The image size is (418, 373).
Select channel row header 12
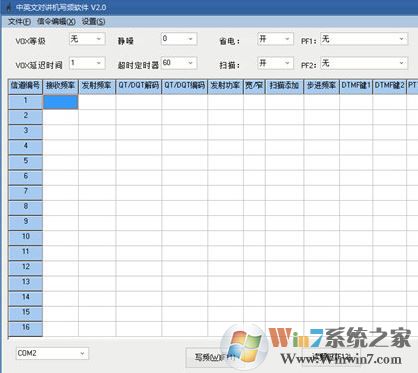click(25, 268)
